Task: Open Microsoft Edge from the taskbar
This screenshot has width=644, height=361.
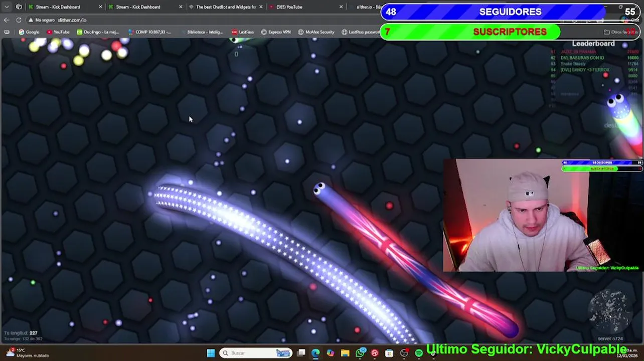Action: point(315,353)
